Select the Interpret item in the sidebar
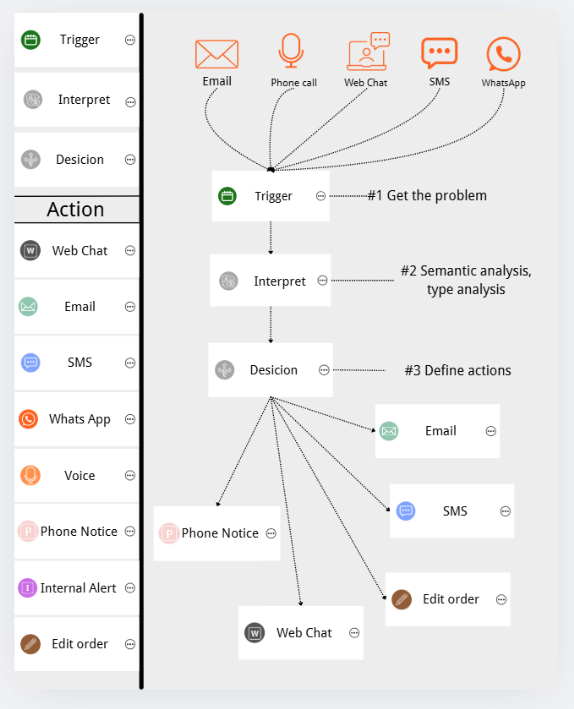 (76, 100)
